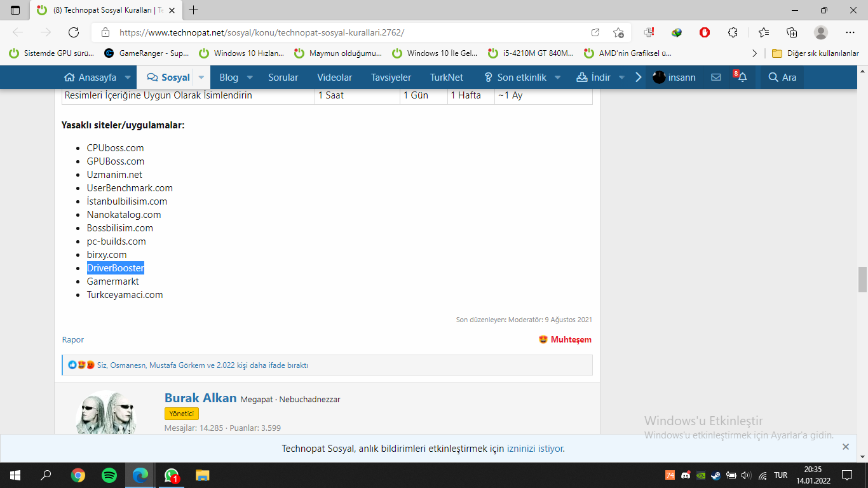Open the tab actions menu icon
This screenshot has height=488, width=868.
pos(15,10)
